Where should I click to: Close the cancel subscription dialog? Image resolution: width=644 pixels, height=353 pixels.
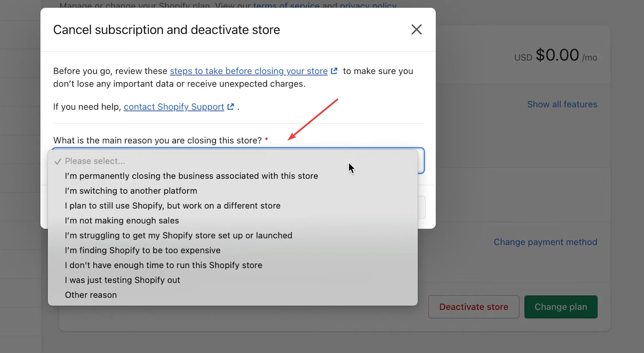tap(416, 29)
